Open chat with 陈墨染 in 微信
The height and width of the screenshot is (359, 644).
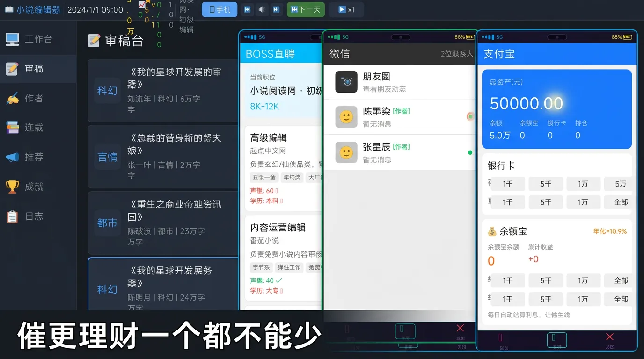(399, 117)
